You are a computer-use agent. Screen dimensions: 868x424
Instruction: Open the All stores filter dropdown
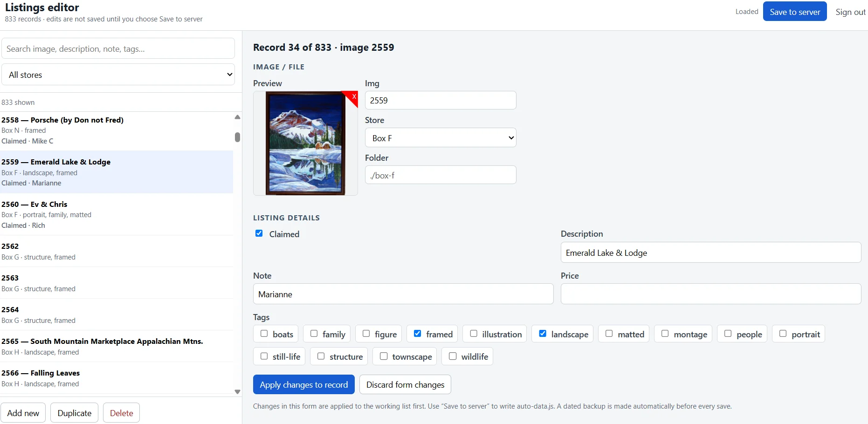point(118,75)
